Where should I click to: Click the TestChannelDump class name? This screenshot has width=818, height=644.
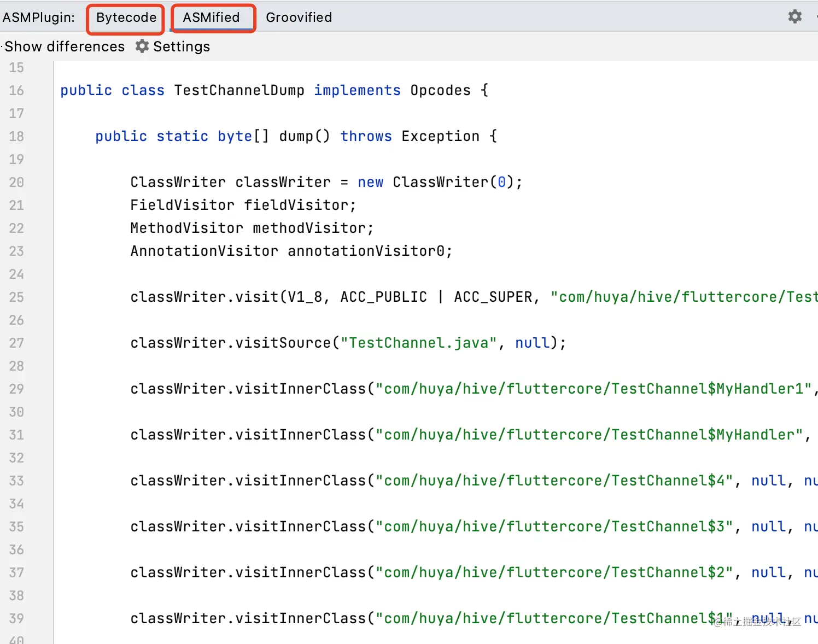[239, 90]
